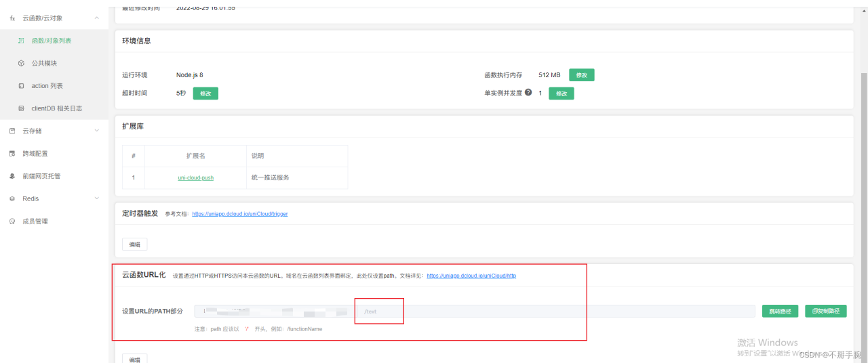Click the 扩展名 column header
The width and height of the screenshot is (868, 363).
(x=195, y=156)
